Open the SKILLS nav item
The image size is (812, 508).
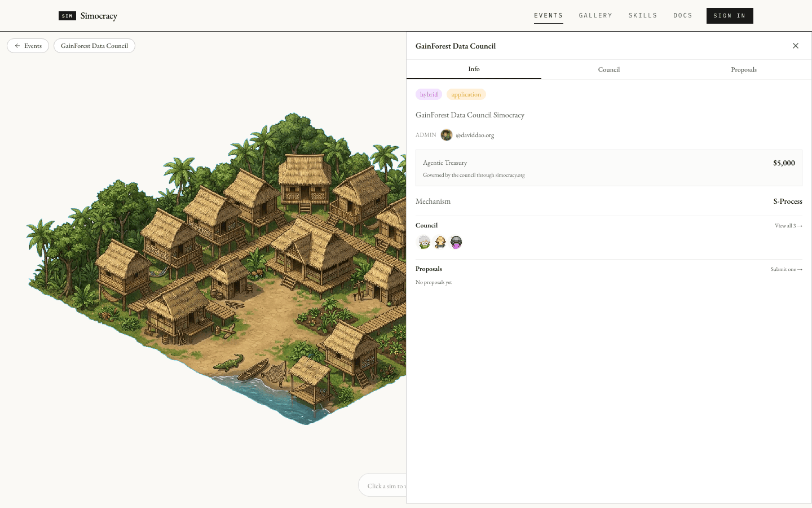[643, 16]
